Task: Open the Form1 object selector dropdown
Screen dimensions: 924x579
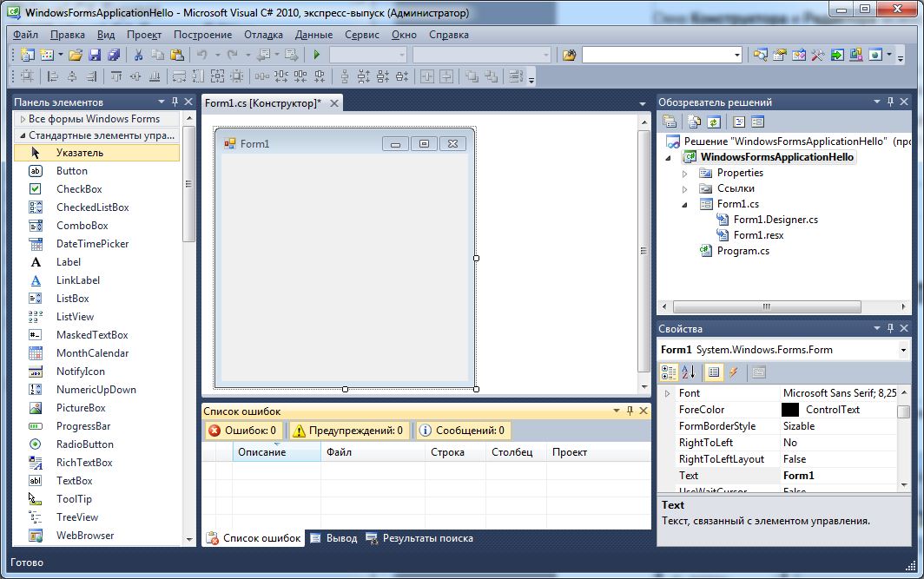Action: point(903,350)
